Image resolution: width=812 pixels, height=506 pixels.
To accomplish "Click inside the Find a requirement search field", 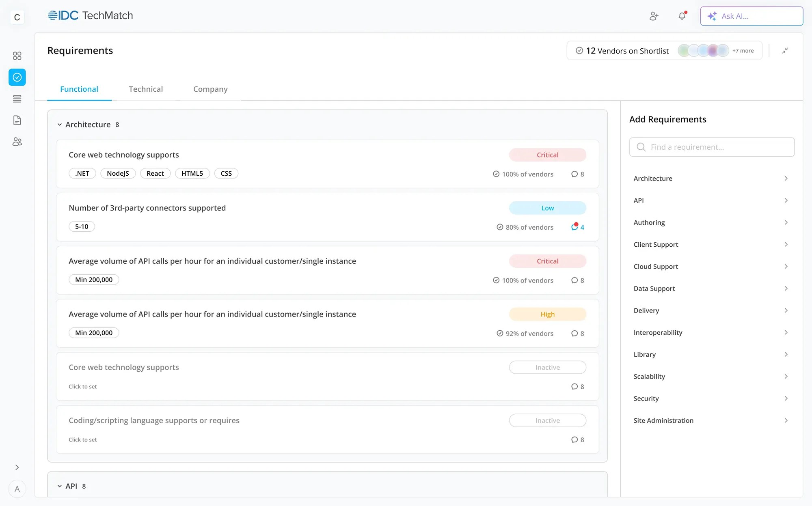I will click(712, 147).
